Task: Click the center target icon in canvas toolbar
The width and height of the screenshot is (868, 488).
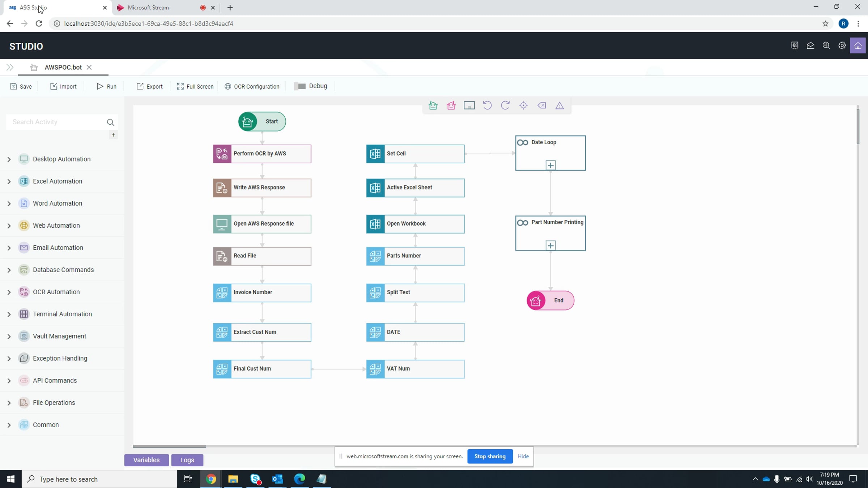Action: (x=523, y=106)
